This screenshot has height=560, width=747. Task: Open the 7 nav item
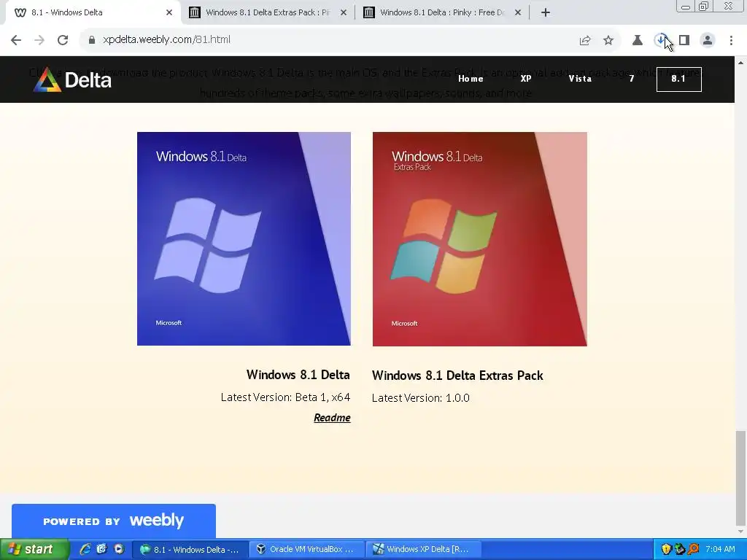(632, 79)
